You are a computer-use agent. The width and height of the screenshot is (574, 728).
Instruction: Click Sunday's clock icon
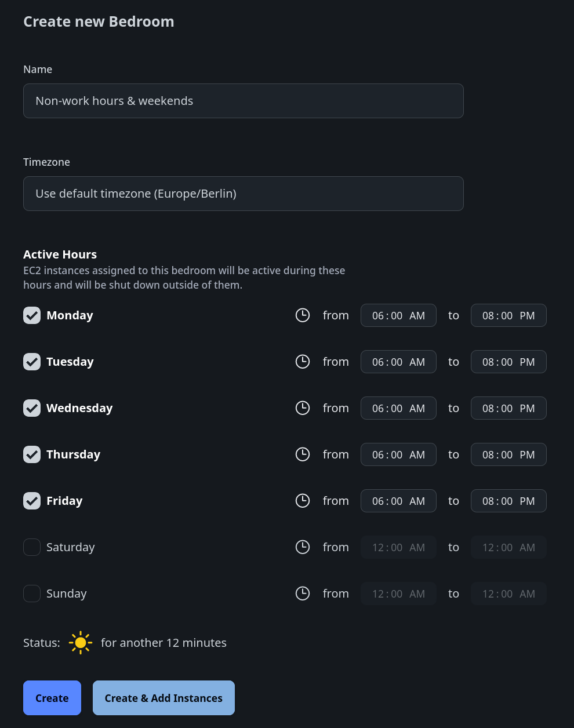pos(303,594)
